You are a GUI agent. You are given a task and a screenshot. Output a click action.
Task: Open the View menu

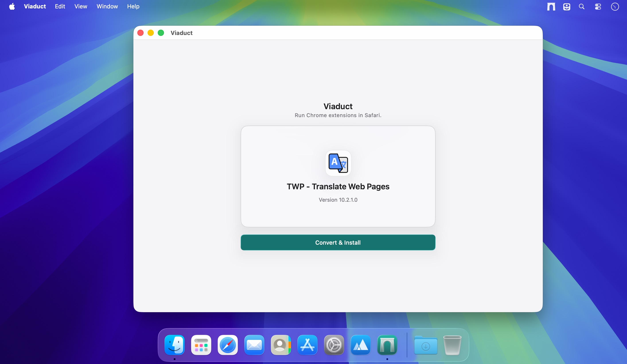(x=81, y=6)
